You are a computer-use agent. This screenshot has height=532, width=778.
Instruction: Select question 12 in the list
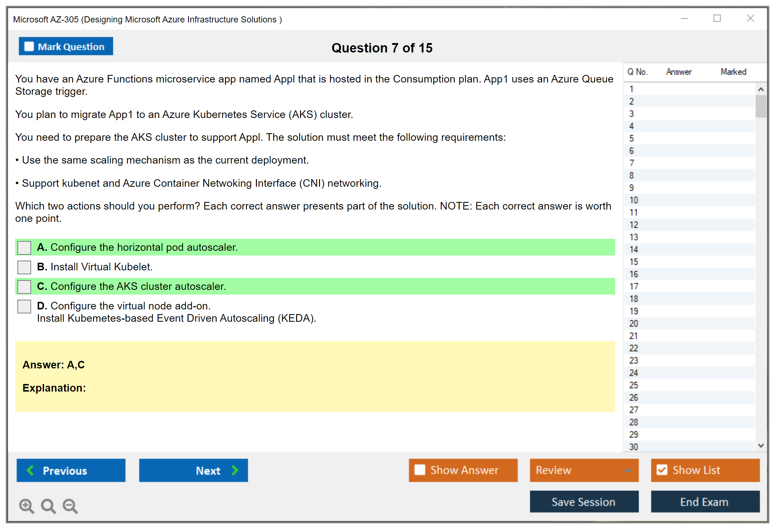pyautogui.click(x=634, y=225)
